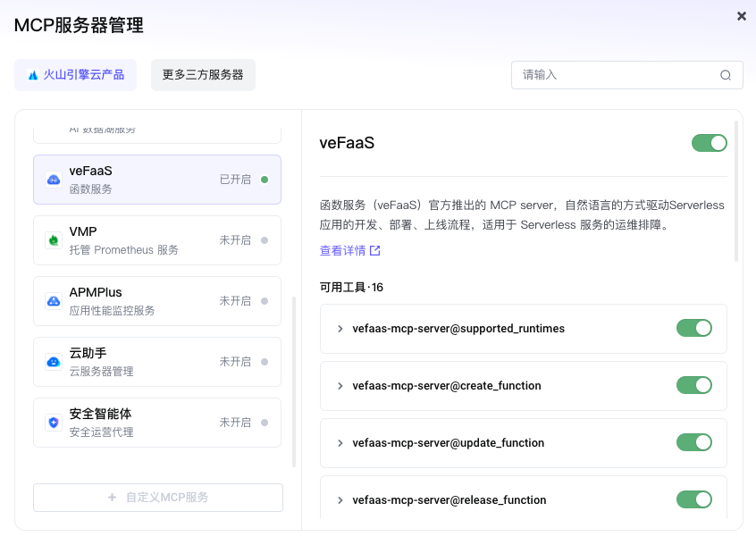Click the APMPlus service icon
Image resolution: width=756 pixels, height=545 pixels.
(54, 301)
